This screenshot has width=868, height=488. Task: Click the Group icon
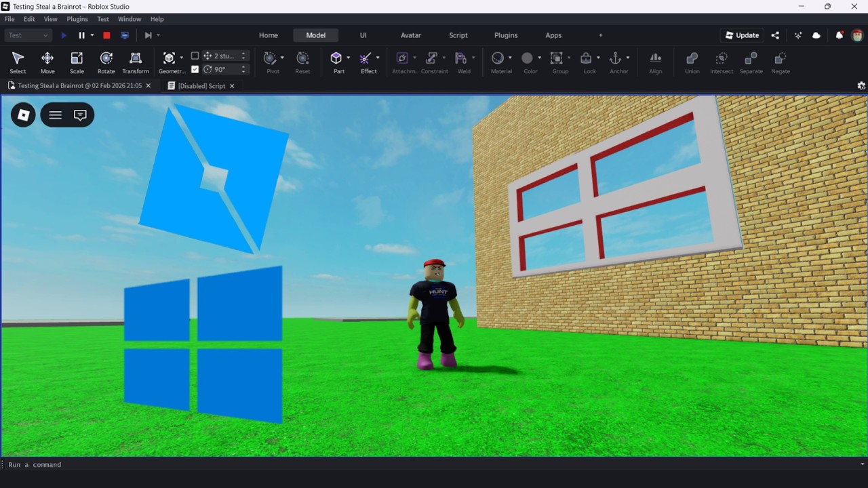[557, 58]
